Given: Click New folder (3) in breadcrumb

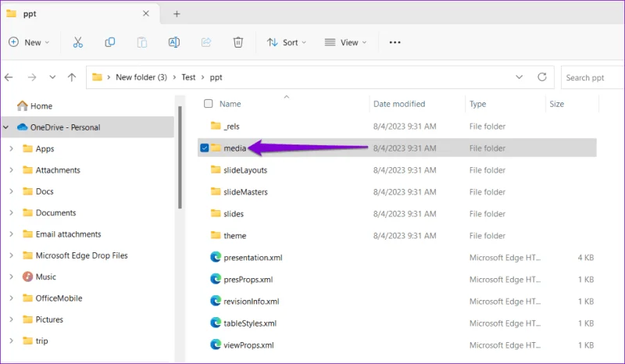Looking at the screenshot, I should (x=141, y=77).
